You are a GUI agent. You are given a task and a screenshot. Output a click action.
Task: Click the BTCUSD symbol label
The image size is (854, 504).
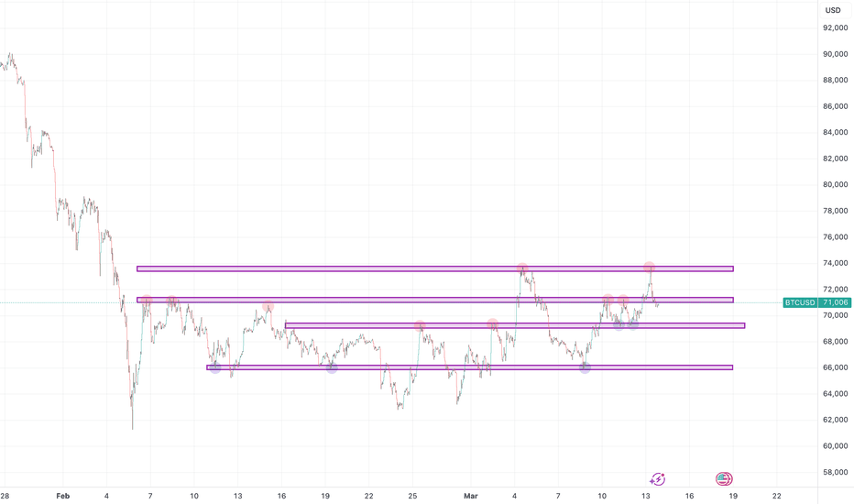click(802, 302)
